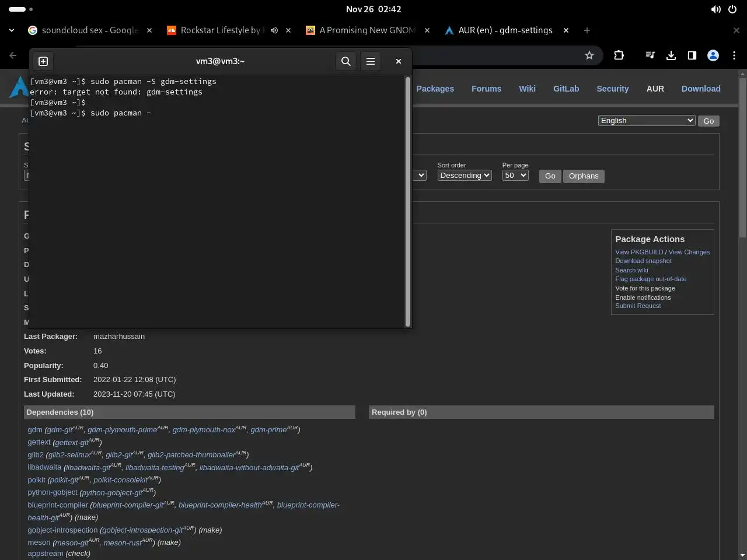The width and height of the screenshot is (747, 560).
Task: Click the last packager name mazharhussain
Action: point(119,337)
